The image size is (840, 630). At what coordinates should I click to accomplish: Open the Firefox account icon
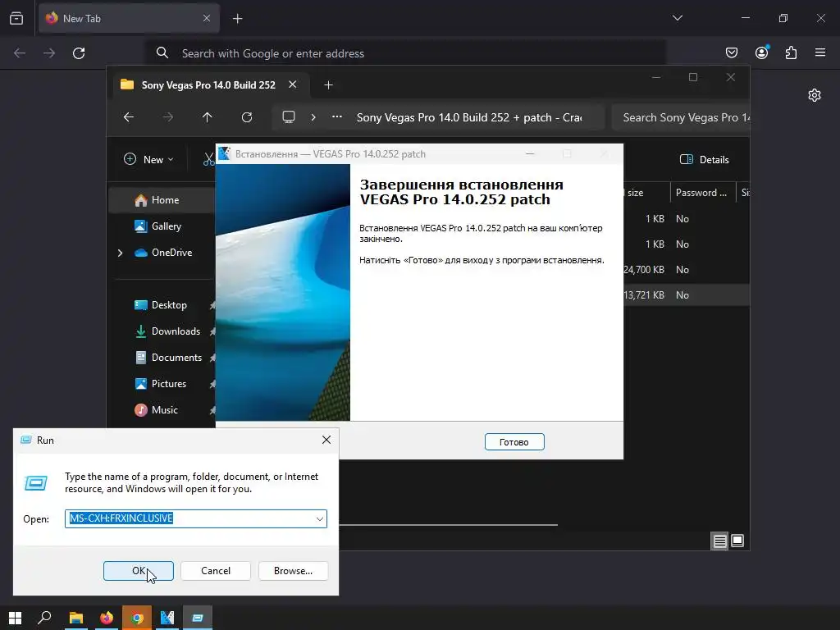tap(761, 52)
